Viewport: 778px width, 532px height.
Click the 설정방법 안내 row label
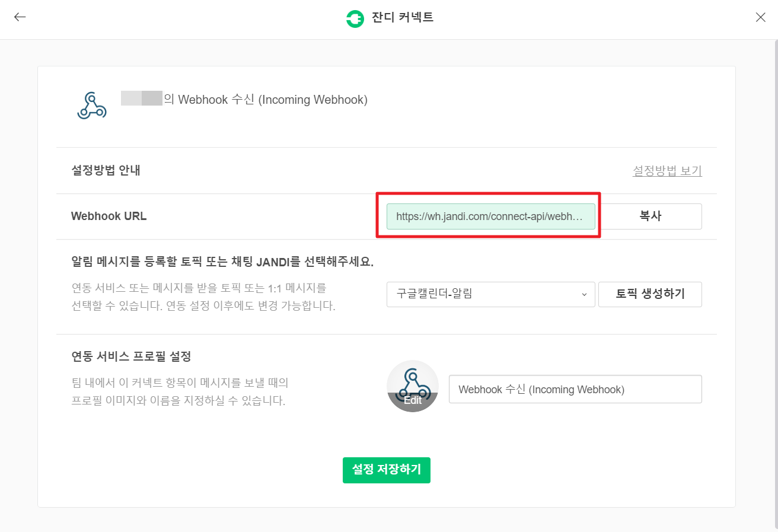coord(106,171)
